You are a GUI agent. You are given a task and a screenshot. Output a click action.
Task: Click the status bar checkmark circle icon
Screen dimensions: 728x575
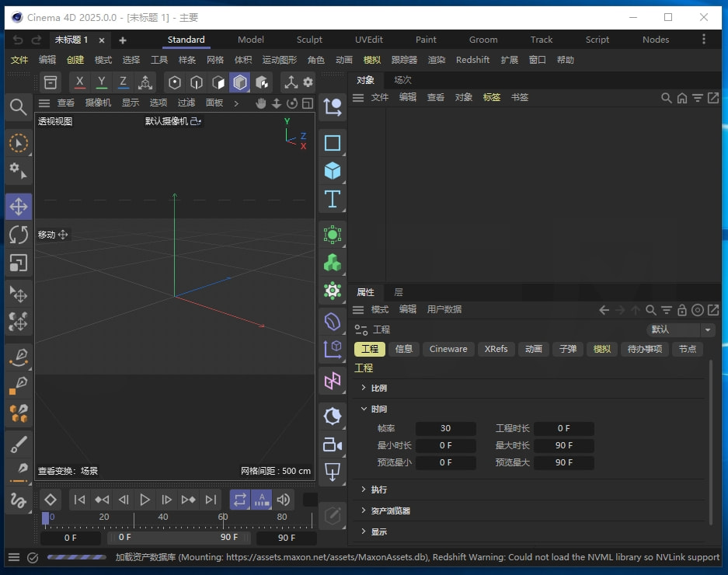click(33, 557)
